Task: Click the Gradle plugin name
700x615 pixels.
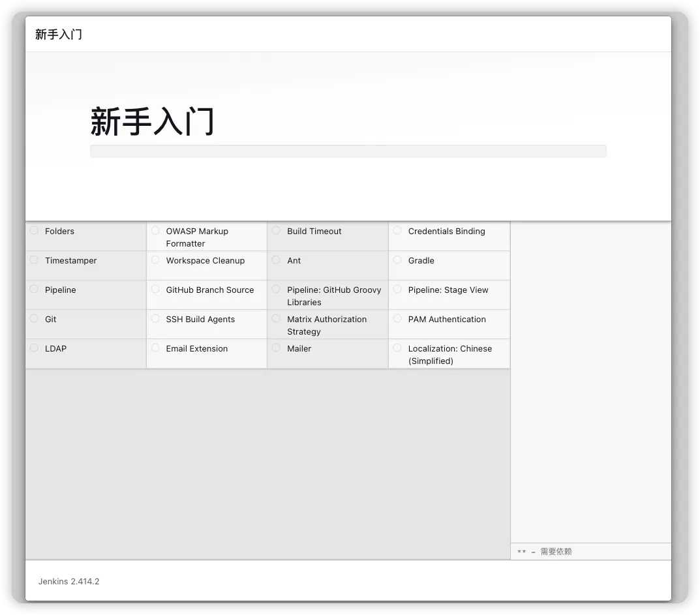Action: (421, 261)
